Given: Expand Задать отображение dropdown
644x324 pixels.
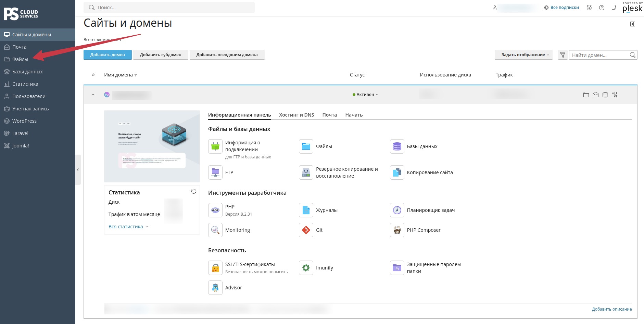Looking at the screenshot, I should click(x=523, y=55).
